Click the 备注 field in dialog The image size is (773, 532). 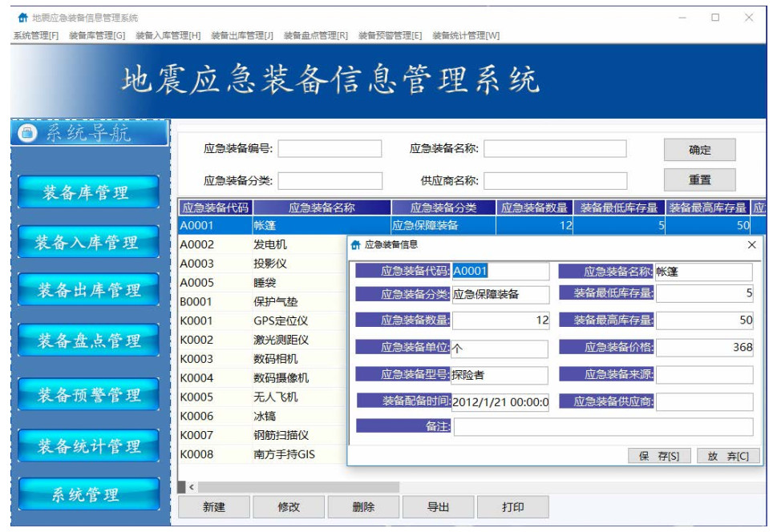(x=603, y=427)
